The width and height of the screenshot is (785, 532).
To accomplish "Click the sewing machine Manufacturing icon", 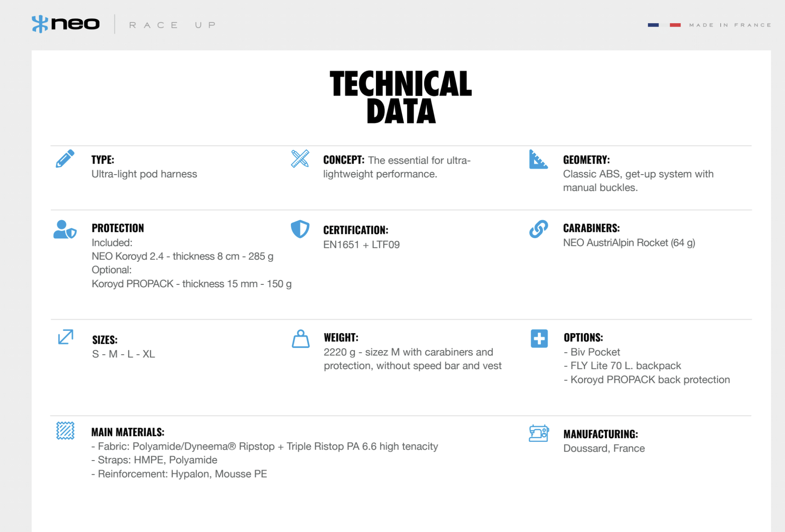I will pos(539,433).
